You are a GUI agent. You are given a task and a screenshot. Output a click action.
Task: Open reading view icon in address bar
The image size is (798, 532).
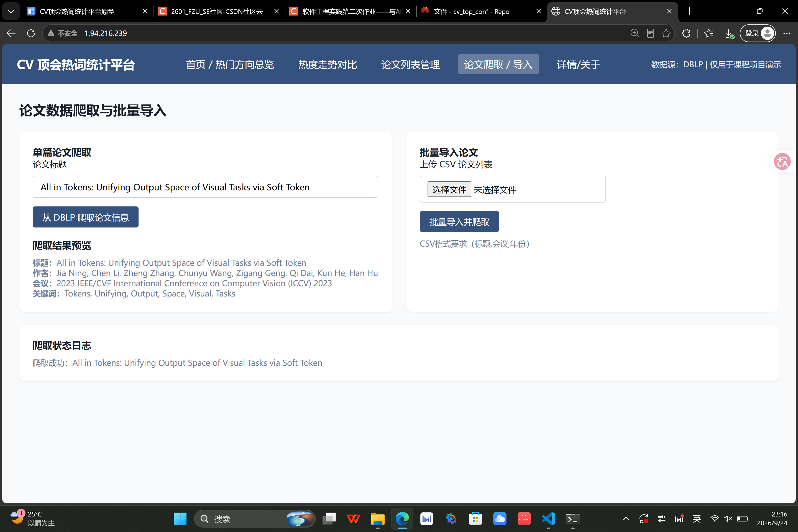point(650,33)
